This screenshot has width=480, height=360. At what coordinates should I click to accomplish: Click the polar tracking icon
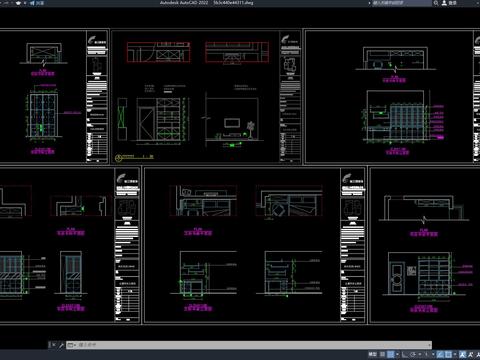(x=413, y=354)
